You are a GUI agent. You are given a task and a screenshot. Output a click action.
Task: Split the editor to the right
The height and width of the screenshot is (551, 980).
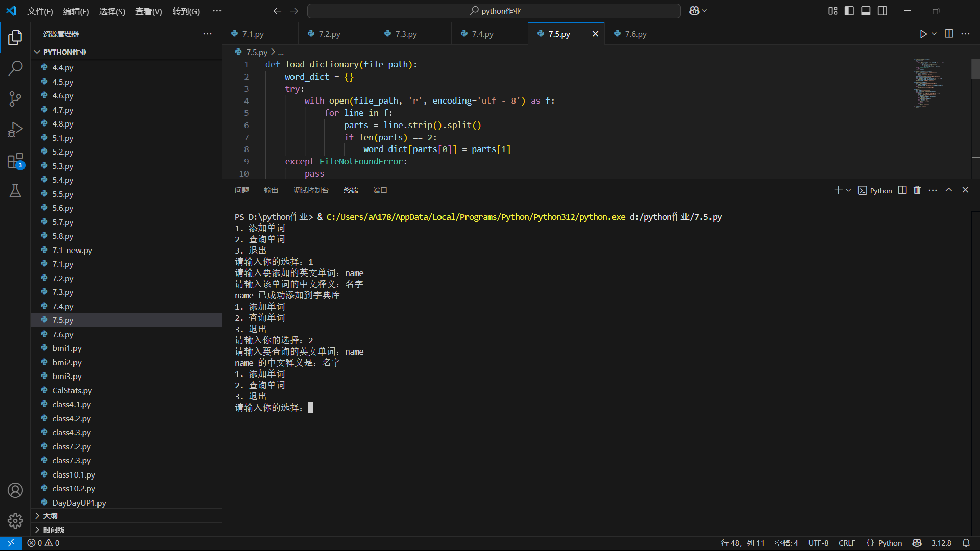pyautogui.click(x=949, y=34)
